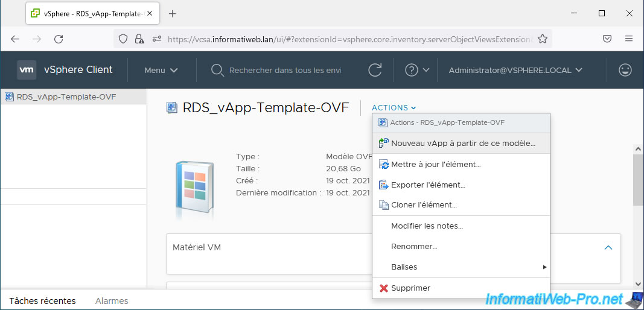Reload the page with browser refresh

[x=59, y=39]
